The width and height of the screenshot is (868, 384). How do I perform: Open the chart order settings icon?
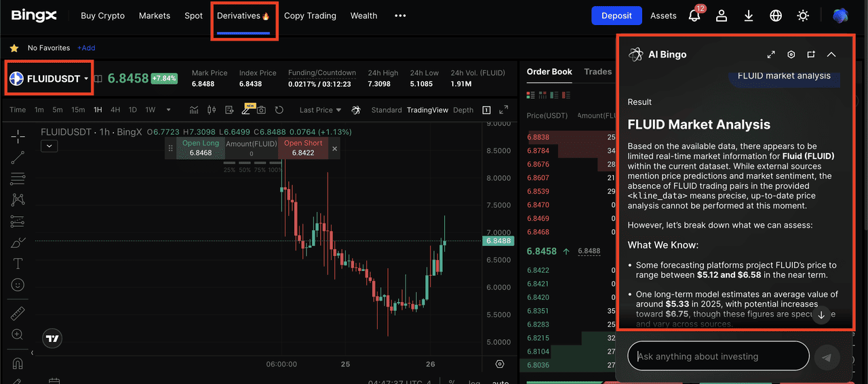coord(229,110)
